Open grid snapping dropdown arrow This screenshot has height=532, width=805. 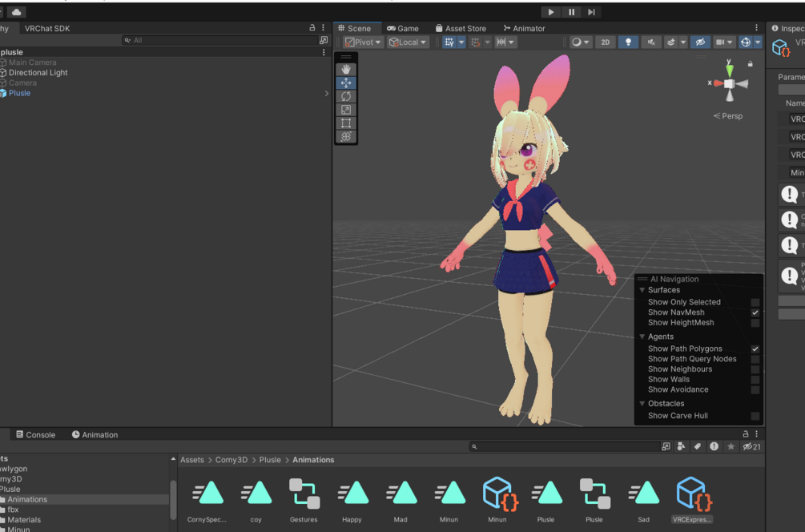[x=461, y=42]
